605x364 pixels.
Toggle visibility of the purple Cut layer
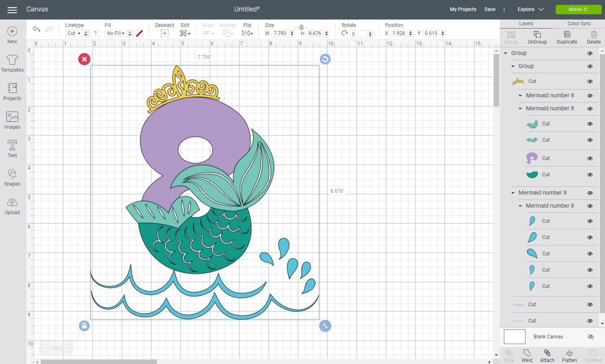click(590, 158)
